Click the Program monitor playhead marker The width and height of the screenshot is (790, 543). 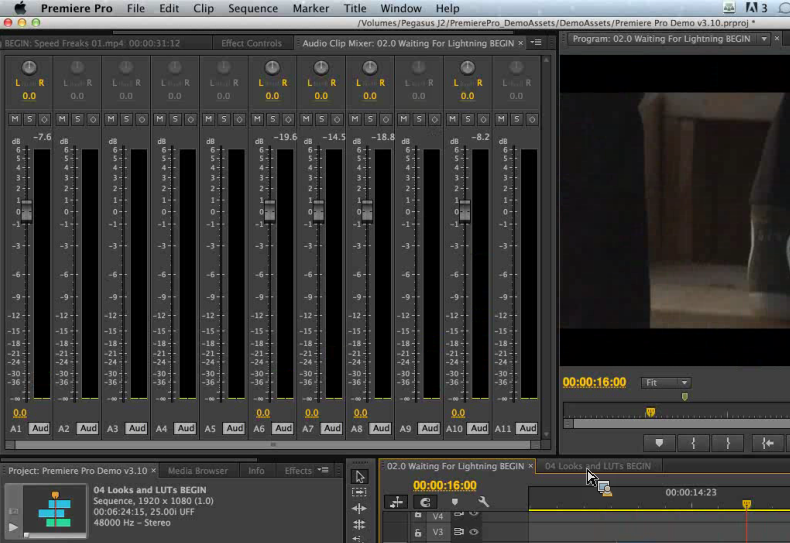650,412
